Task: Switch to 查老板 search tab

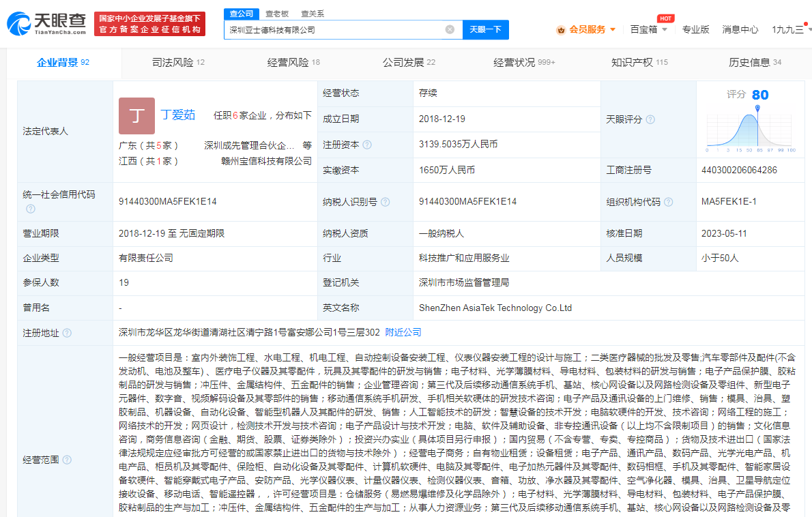Action: coord(277,14)
